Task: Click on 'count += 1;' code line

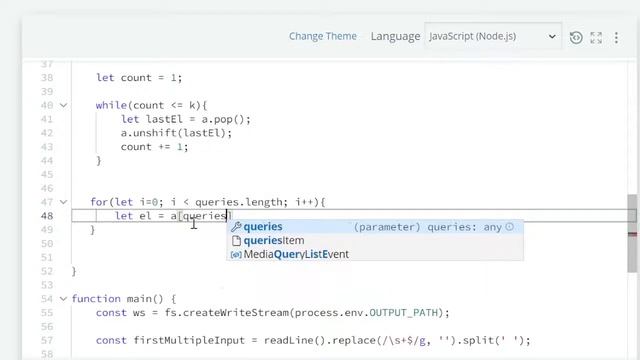Action: click(154, 147)
